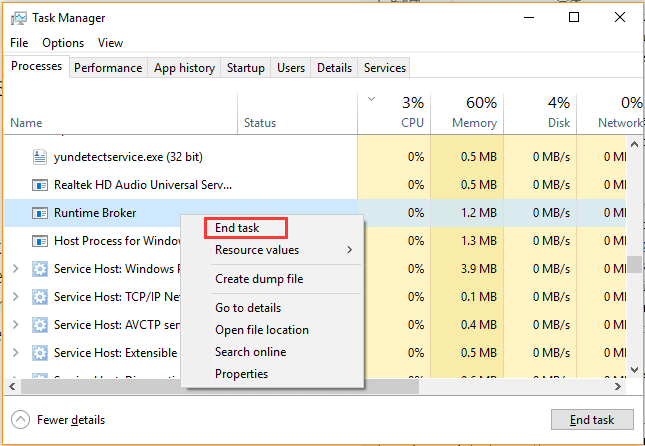This screenshot has width=645, height=446.
Task: Expand the Service Host: AVCTP row
Action: pyautogui.click(x=16, y=325)
